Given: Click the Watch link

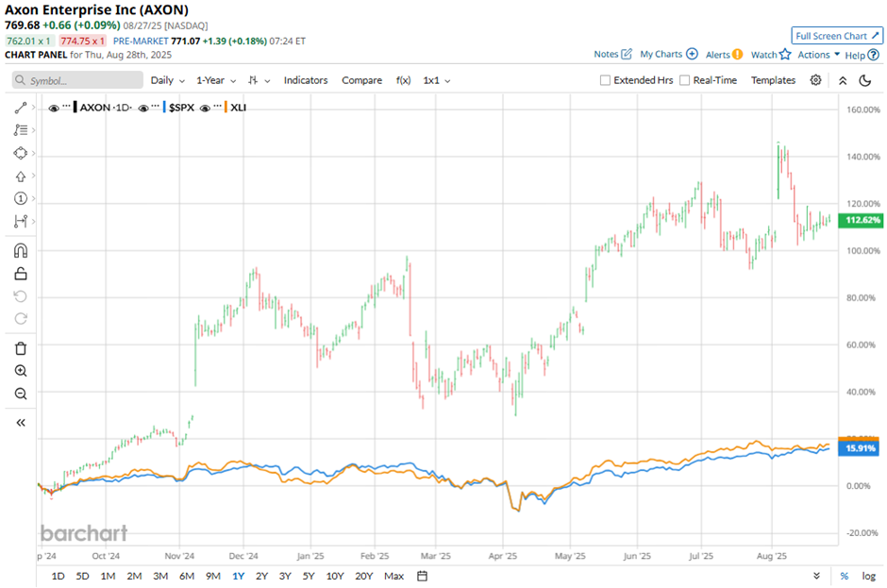Looking at the screenshot, I should coord(763,55).
